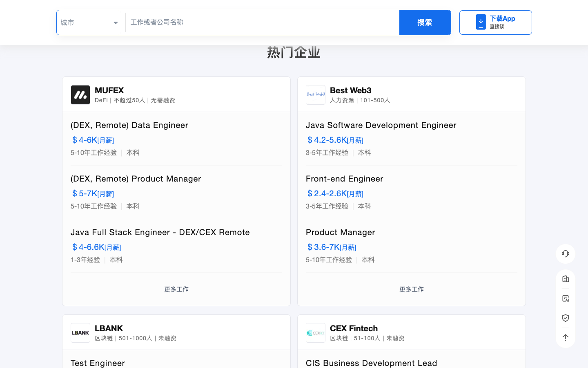Open Java Full Stack Engineer job

pos(160,232)
